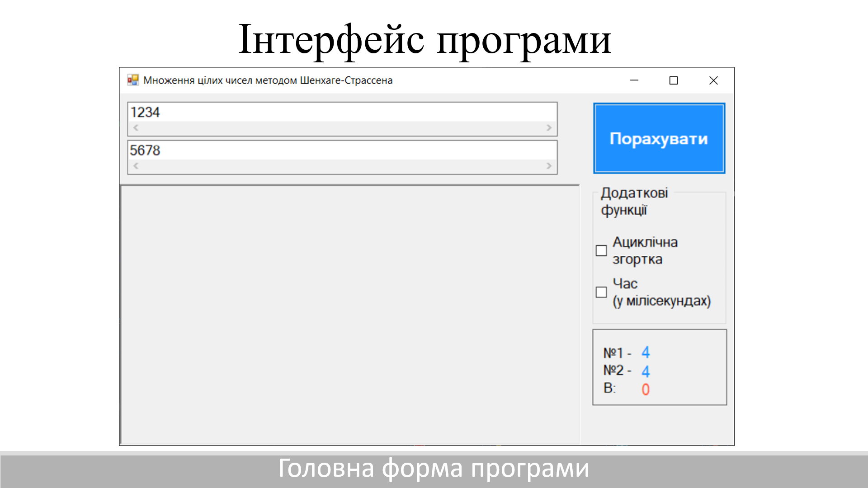
Task: Click the application icon in the title bar
Action: coord(132,80)
